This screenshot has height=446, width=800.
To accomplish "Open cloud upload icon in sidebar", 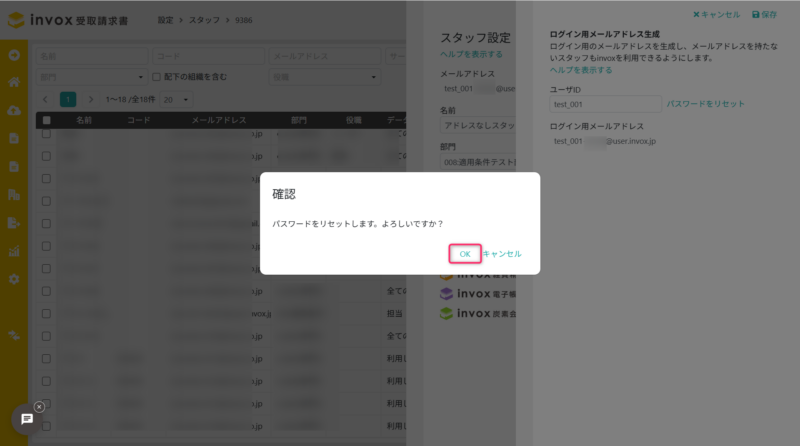I will [x=14, y=110].
